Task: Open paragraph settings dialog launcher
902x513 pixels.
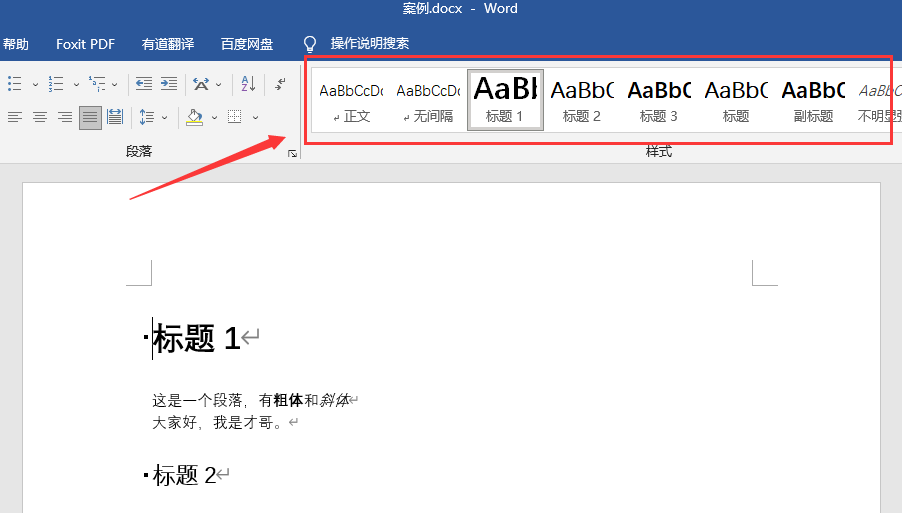Action: [292, 154]
